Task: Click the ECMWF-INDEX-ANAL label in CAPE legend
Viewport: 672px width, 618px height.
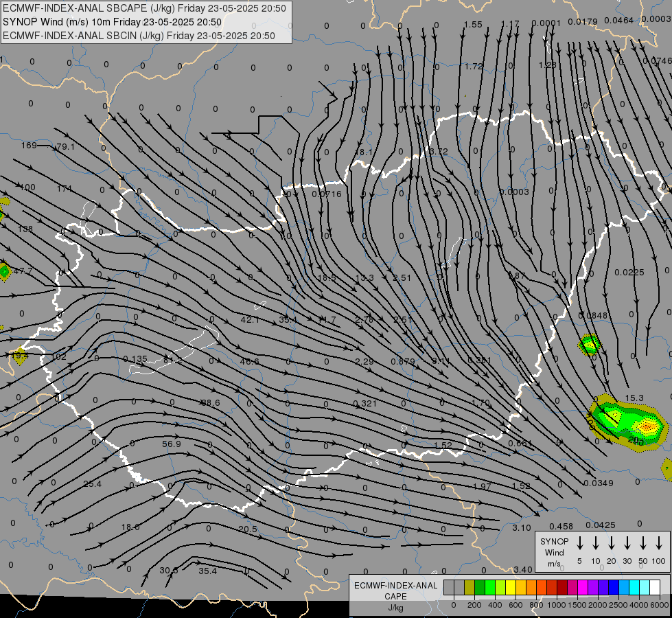Action: point(395,586)
